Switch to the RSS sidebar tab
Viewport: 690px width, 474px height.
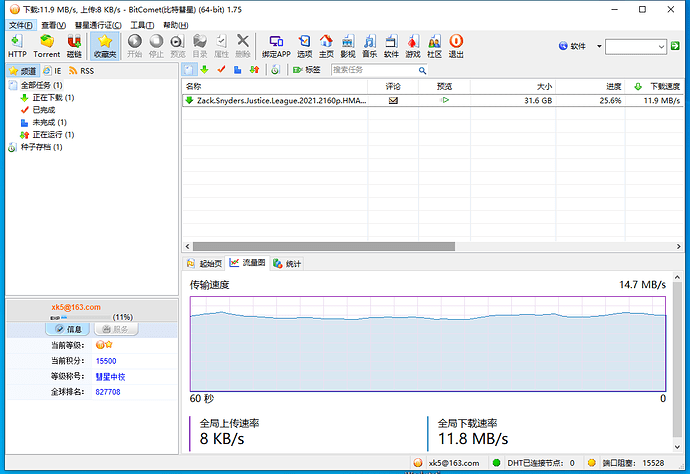pos(81,71)
